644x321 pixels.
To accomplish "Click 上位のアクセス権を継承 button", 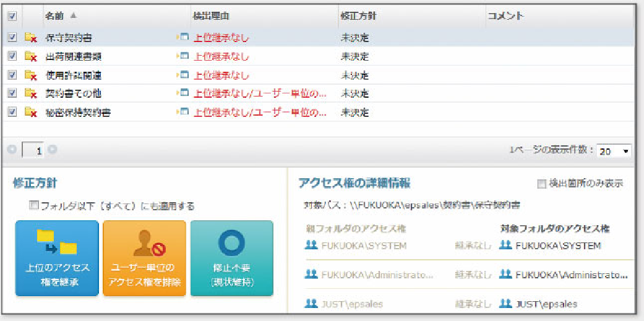I will (57, 258).
